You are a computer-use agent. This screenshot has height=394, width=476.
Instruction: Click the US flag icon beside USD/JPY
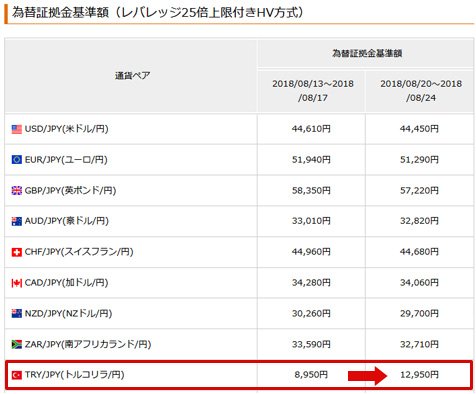click(17, 129)
